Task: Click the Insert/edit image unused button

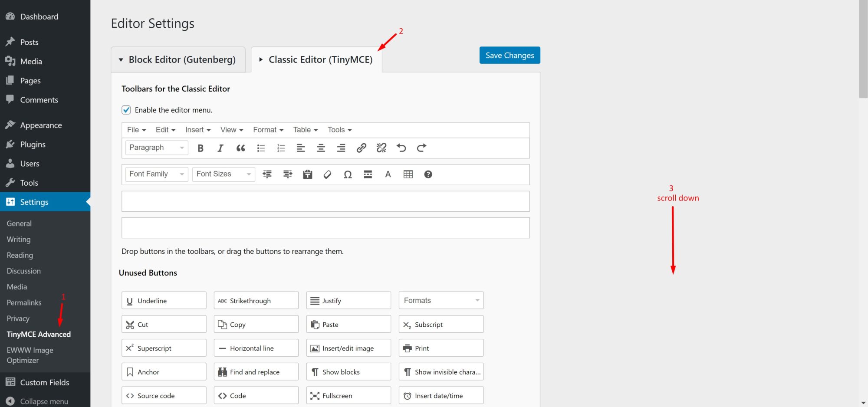Action: tap(349, 348)
